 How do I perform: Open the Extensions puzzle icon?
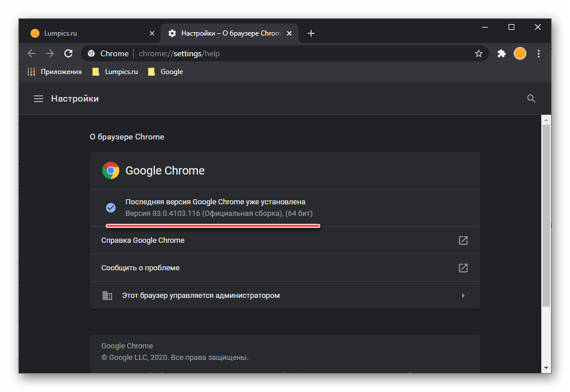pyautogui.click(x=501, y=53)
